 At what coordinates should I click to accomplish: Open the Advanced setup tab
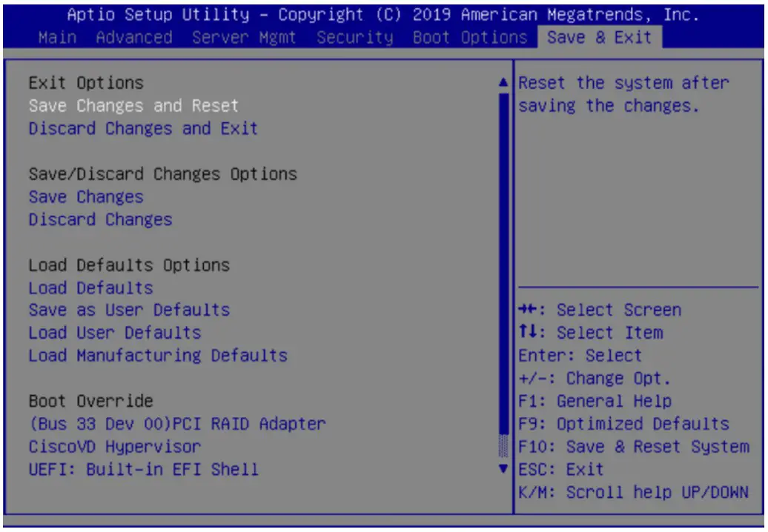tap(134, 37)
